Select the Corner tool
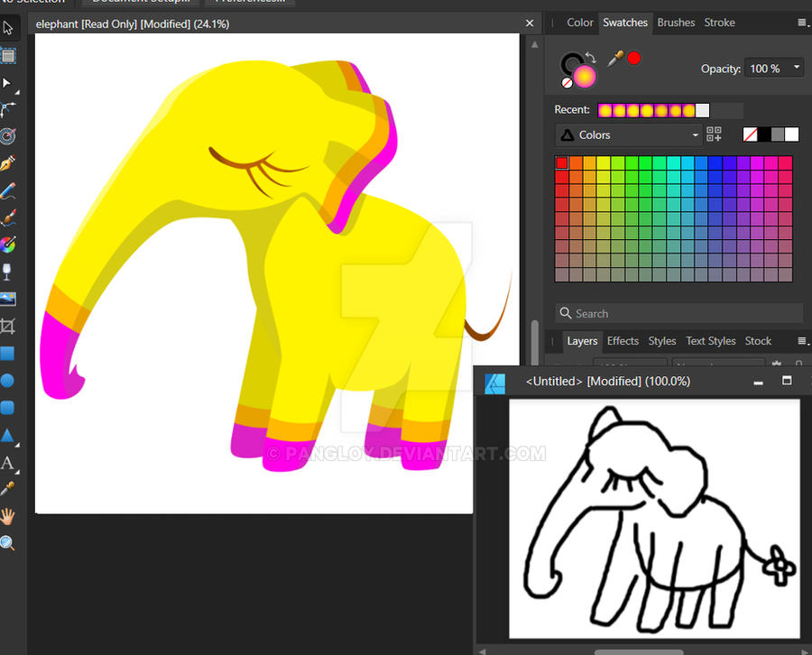 click(x=8, y=109)
